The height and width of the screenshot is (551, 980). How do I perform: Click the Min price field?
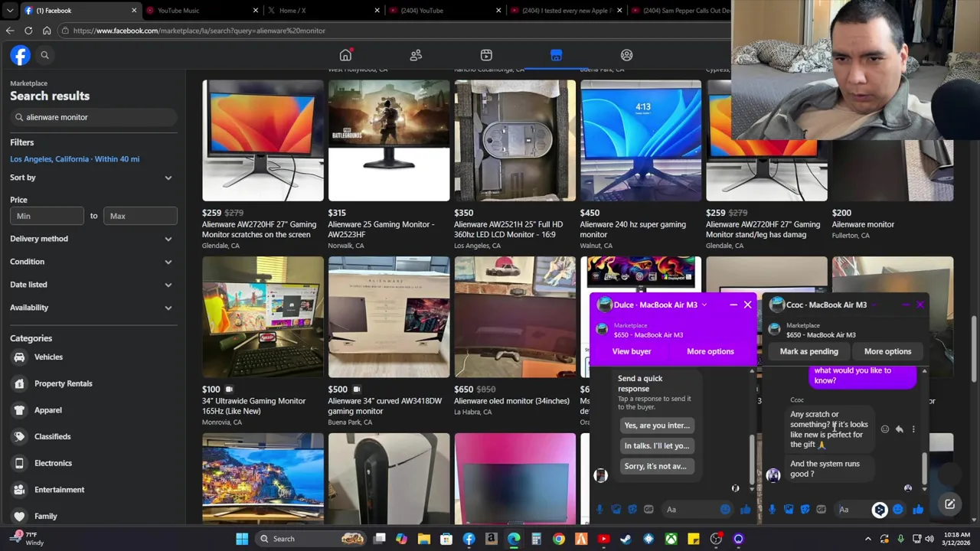point(47,216)
